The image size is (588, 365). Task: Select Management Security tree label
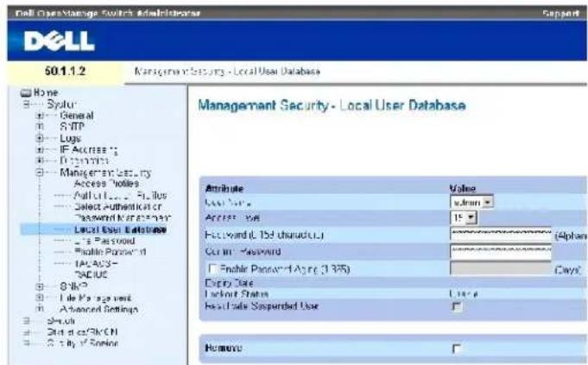105,173
